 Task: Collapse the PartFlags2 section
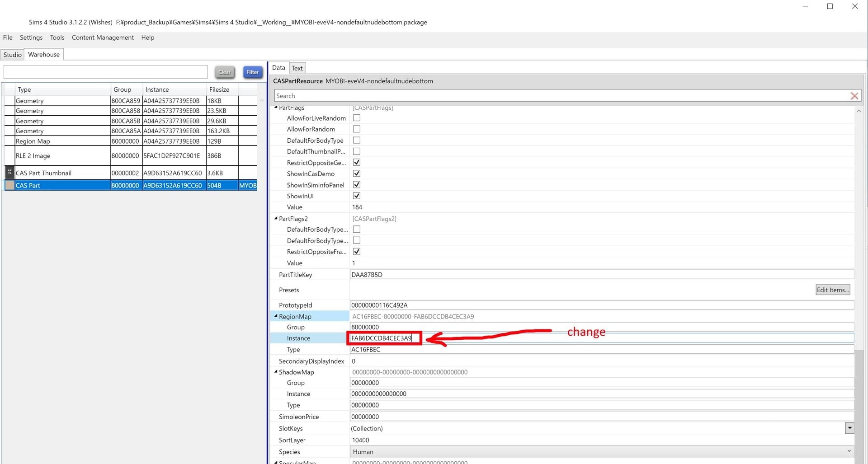click(276, 218)
